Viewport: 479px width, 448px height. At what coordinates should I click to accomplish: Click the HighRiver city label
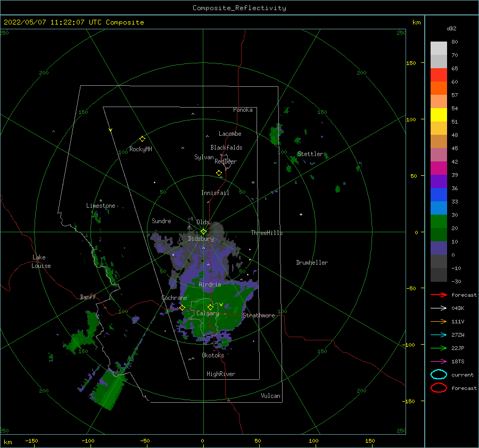[x=221, y=374]
